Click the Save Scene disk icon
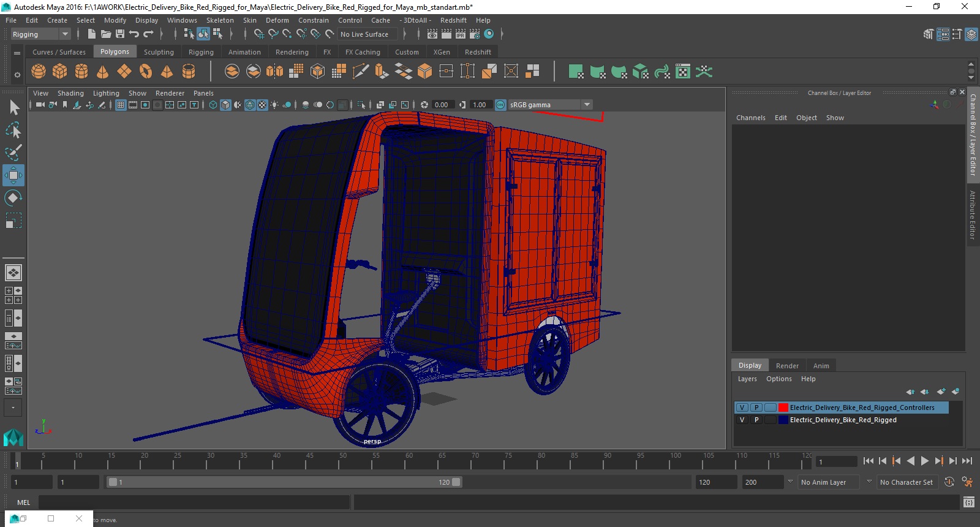 pos(120,34)
